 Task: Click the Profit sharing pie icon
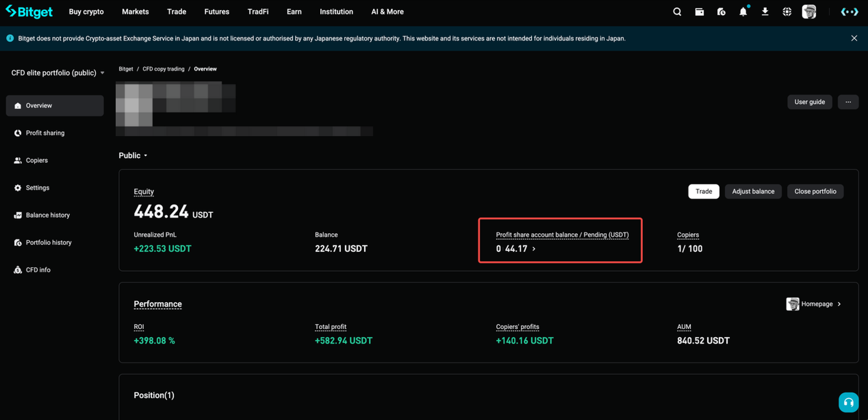coord(18,133)
